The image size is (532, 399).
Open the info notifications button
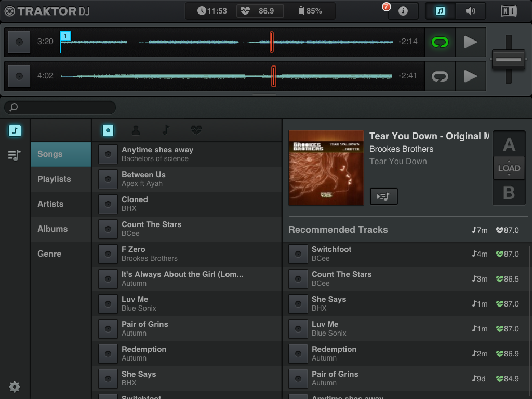(x=403, y=11)
